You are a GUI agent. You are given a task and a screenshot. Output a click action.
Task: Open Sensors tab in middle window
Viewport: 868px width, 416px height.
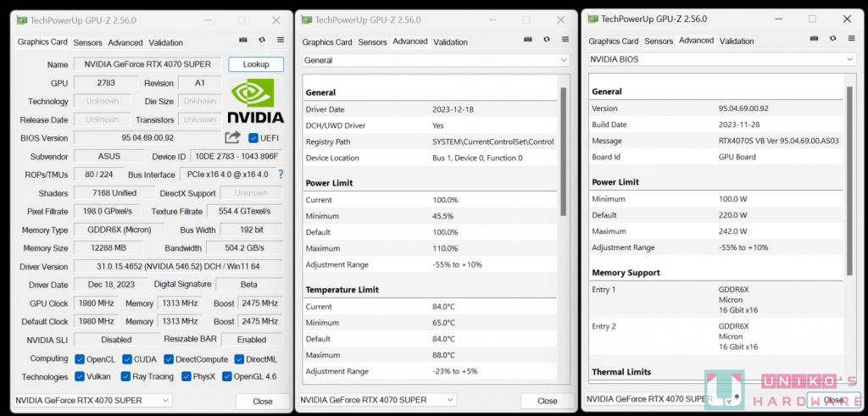click(x=372, y=42)
